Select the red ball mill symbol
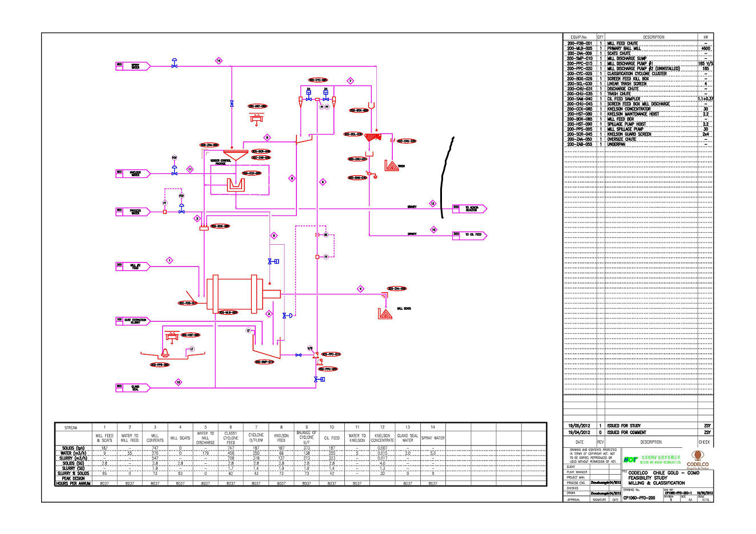The width and height of the screenshot is (756, 534). click(x=243, y=293)
